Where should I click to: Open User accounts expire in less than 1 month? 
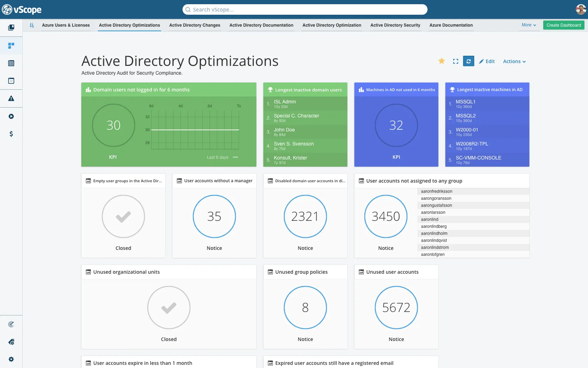click(x=142, y=363)
